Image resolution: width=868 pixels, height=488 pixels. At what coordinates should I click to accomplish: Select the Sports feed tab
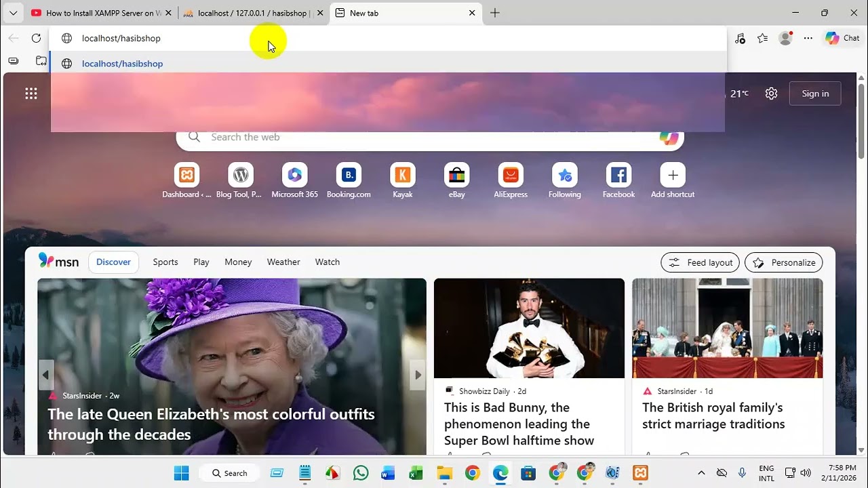[165, 262]
